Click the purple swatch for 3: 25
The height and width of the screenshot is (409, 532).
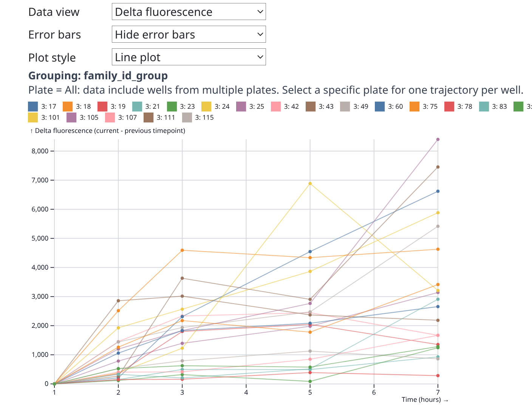(241, 106)
